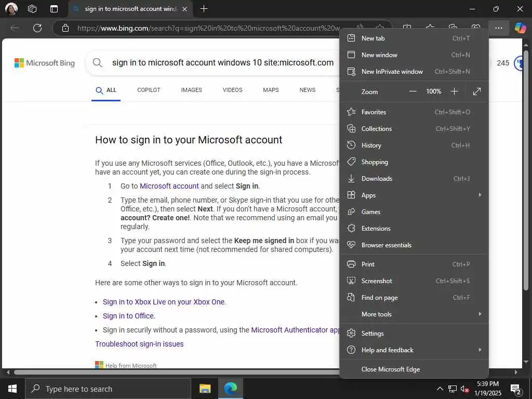Expand Help and feedback submenu
This screenshot has width=532, height=399.
[x=414, y=350]
